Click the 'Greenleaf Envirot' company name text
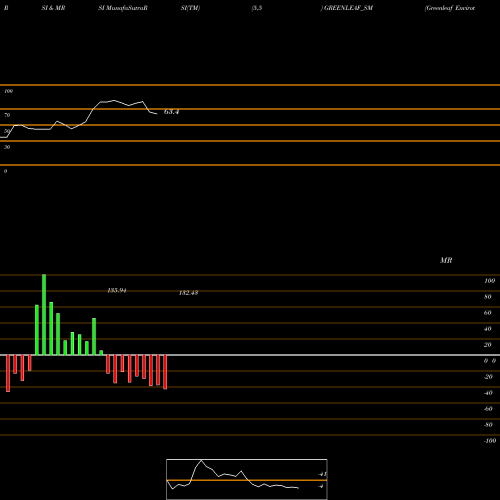 tap(450, 8)
